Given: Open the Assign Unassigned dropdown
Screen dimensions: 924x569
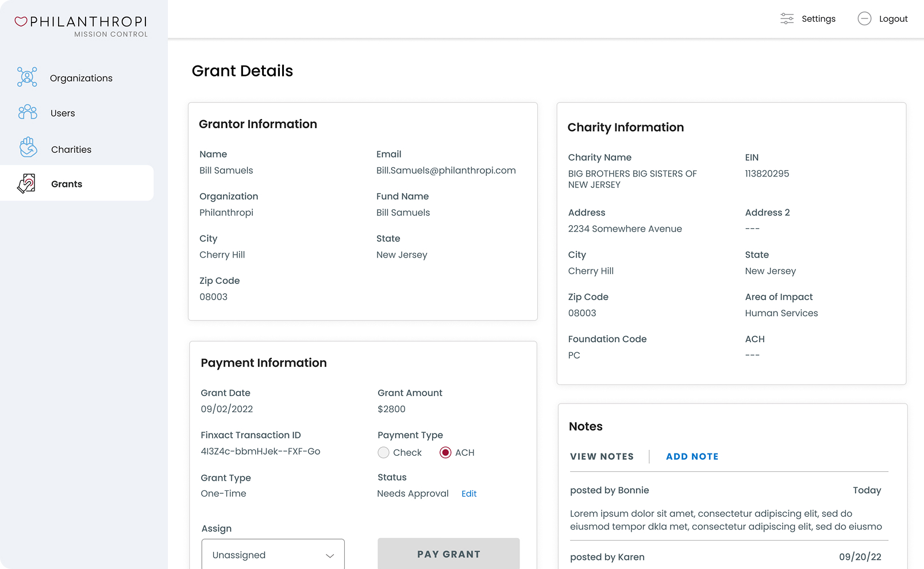Looking at the screenshot, I should click(273, 554).
